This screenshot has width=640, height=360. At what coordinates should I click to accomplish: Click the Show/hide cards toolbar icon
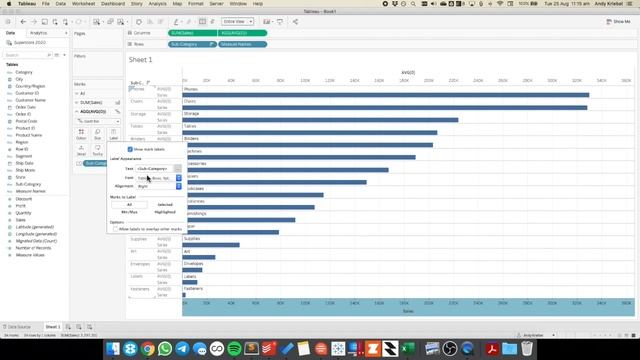coord(267,22)
